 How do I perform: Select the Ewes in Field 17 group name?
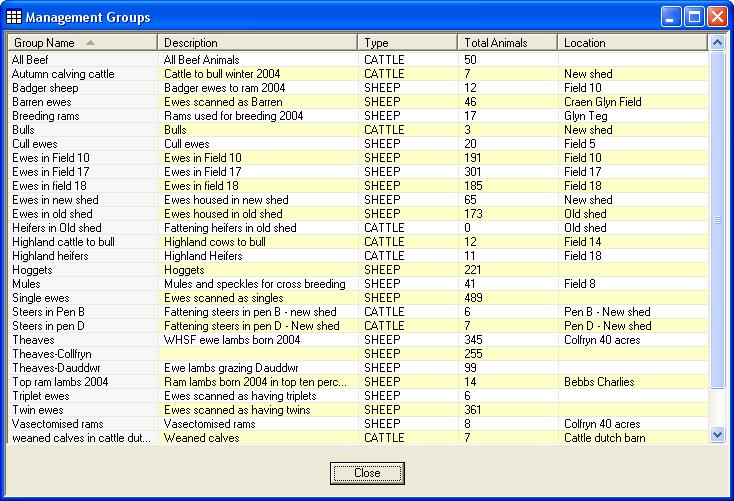(51, 172)
